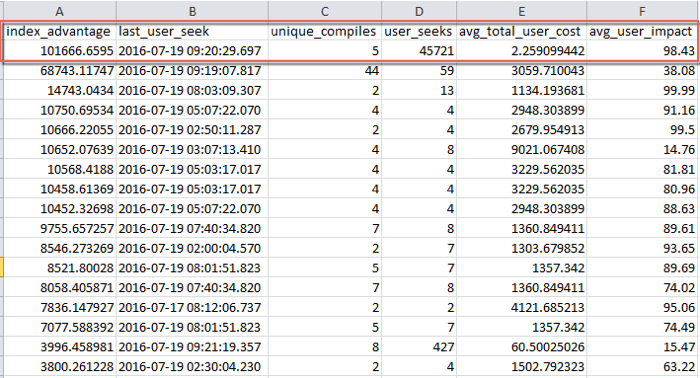Select cell with value 9021.067408

pos(521,150)
